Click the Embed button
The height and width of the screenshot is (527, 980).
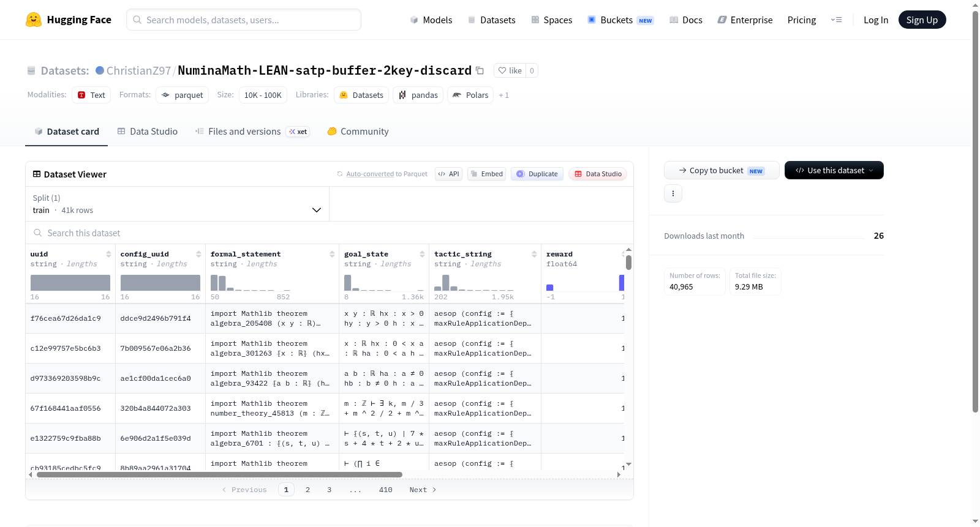click(486, 174)
